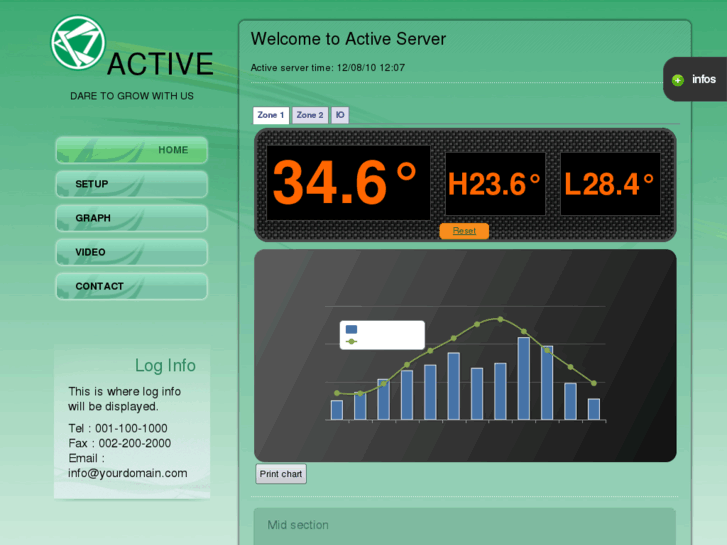
Task: Click the 'Fax : 002-200-2000' line
Action: point(120,443)
